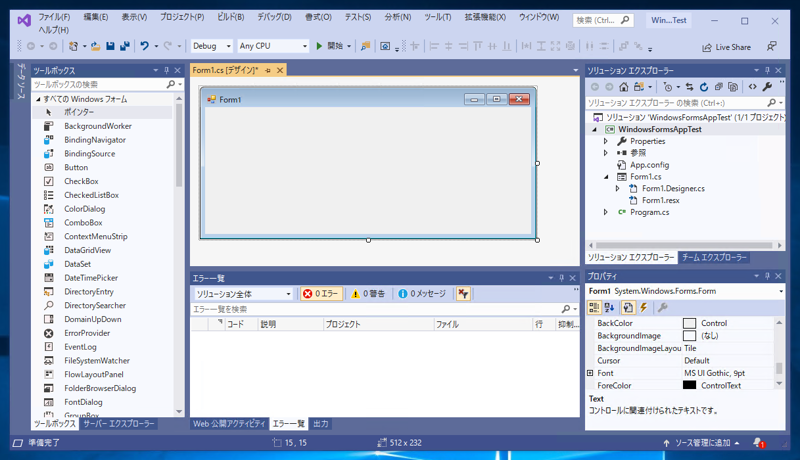Select App.config in Solution Explorer
800x460 pixels.
click(x=649, y=165)
